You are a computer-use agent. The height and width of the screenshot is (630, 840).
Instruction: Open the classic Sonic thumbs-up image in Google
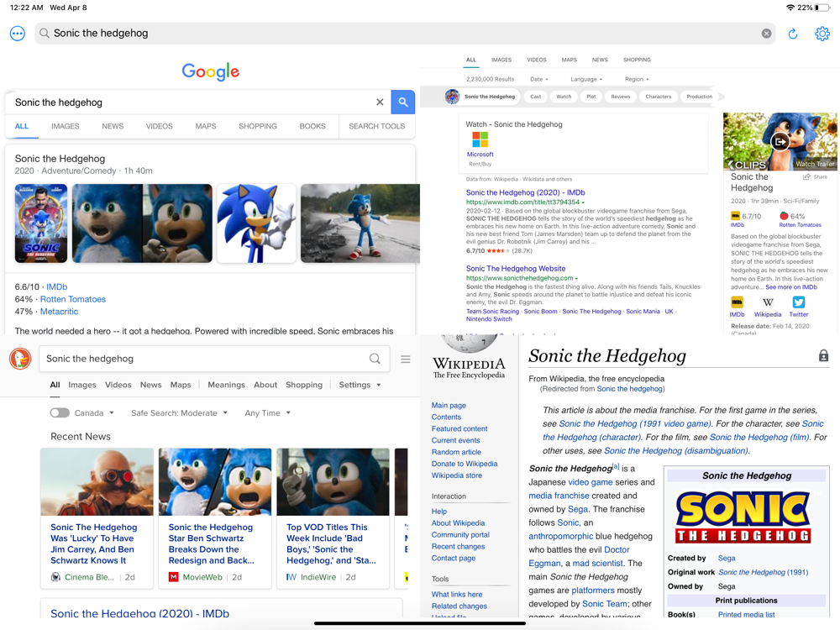[256, 223]
